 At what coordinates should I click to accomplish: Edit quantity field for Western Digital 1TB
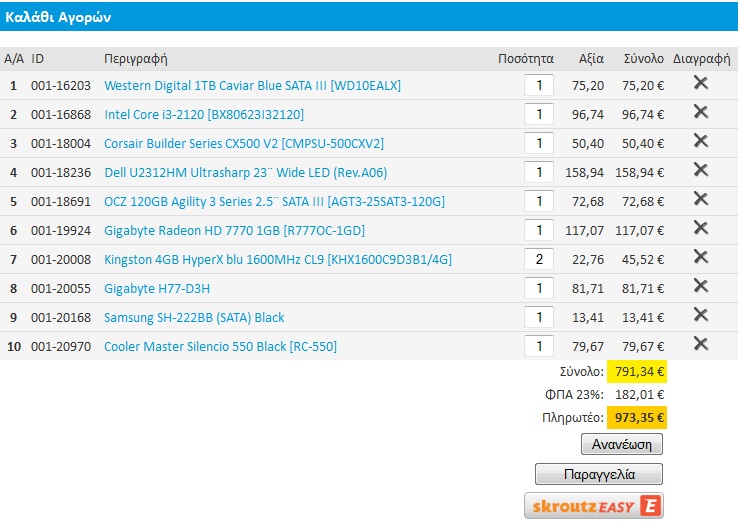[539, 85]
